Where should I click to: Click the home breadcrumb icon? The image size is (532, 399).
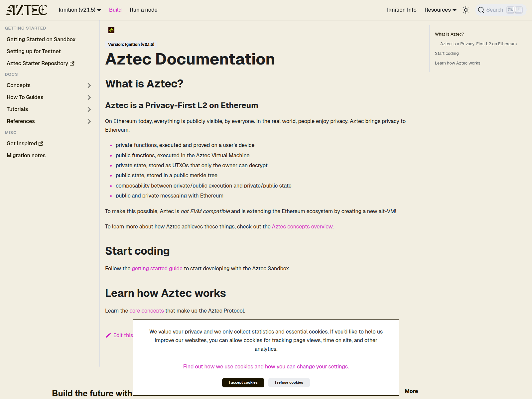pyautogui.click(x=111, y=30)
